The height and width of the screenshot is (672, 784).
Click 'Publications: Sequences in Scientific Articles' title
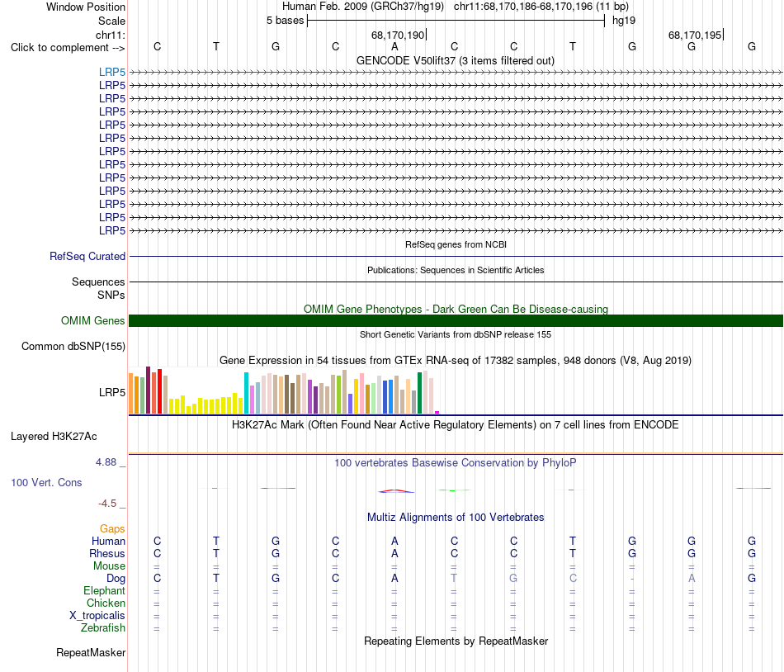pyautogui.click(x=456, y=270)
